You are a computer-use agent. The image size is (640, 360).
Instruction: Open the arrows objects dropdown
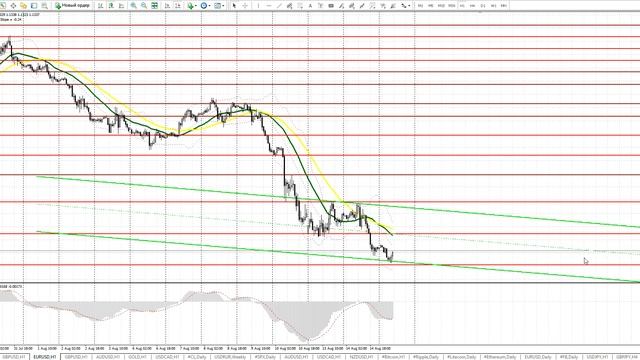(405, 6)
